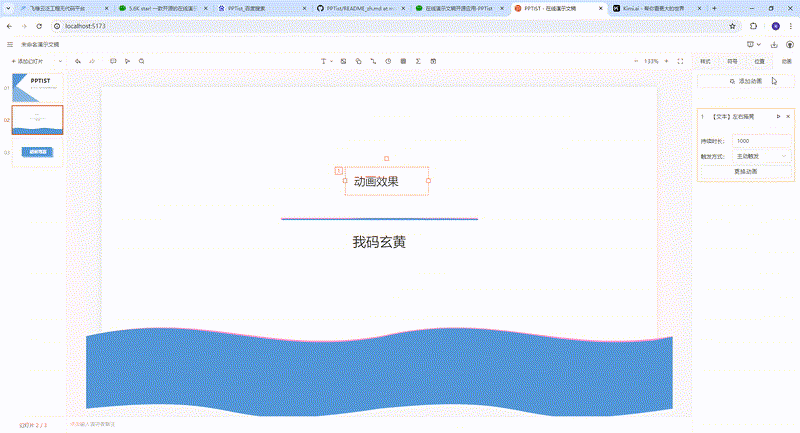Delete the first animation with X icon
The height and width of the screenshot is (433, 800).
(788, 116)
